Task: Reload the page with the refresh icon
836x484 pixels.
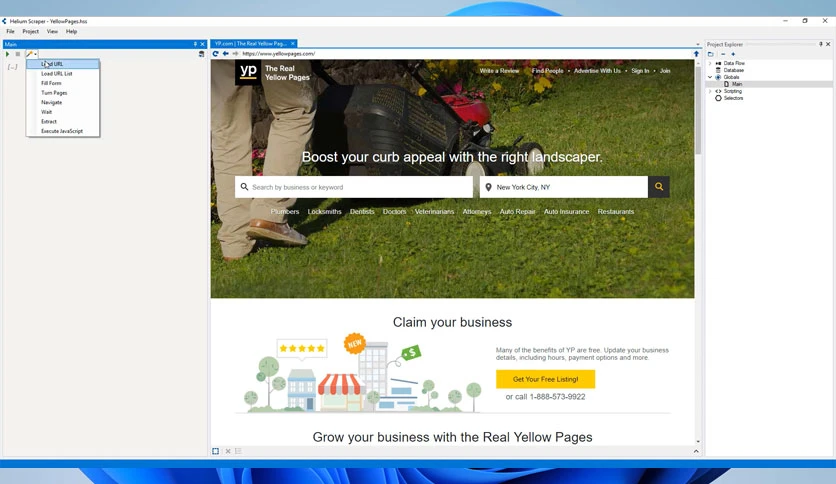Action: coord(215,54)
